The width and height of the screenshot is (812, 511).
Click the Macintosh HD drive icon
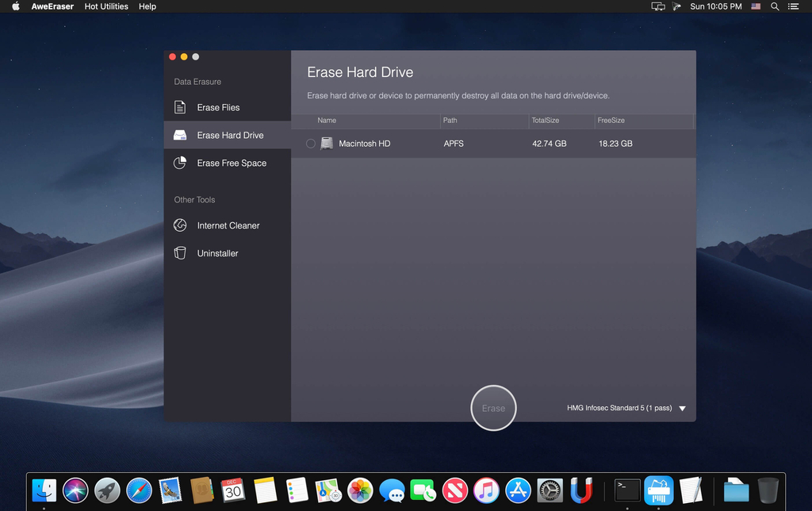pyautogui.click(x=327, y=144)
